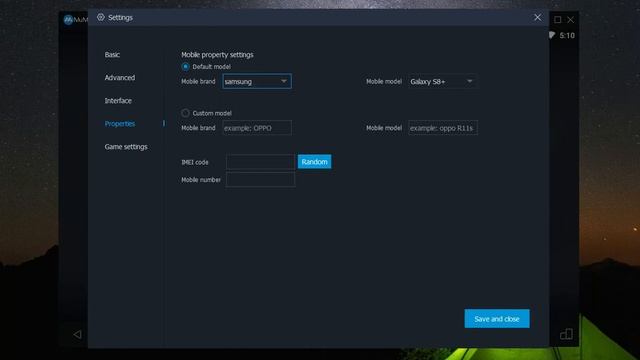Select the Custom model radio button
Image resolution: width=640 pixels, height=360 pixels.
[185, 113]
